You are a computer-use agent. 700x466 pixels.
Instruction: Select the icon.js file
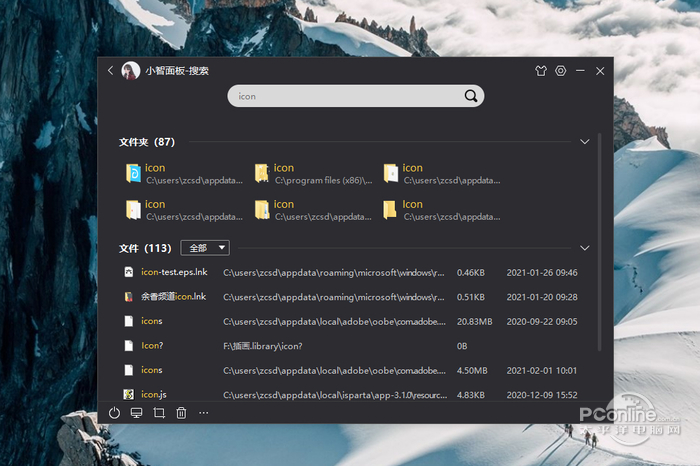[x=350, y=395]
